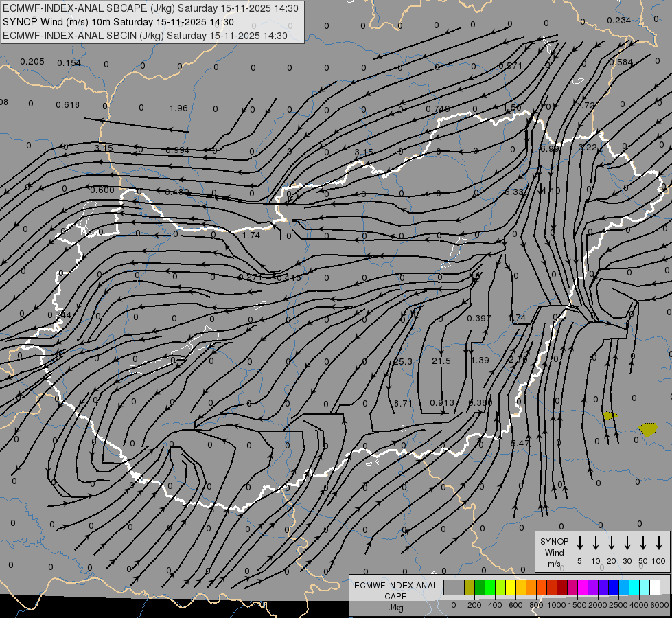Click the 3.22 value on the map
The height and width of the screenshot is (618, 672).
(588, 147)
